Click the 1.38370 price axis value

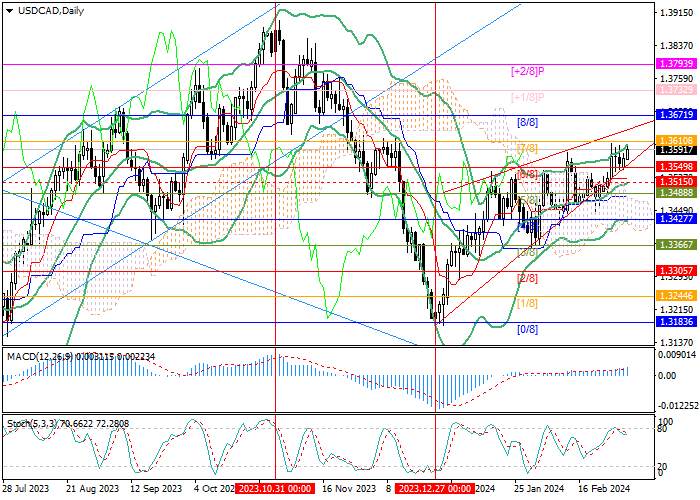pyautogui.click(x=677, y=46)
